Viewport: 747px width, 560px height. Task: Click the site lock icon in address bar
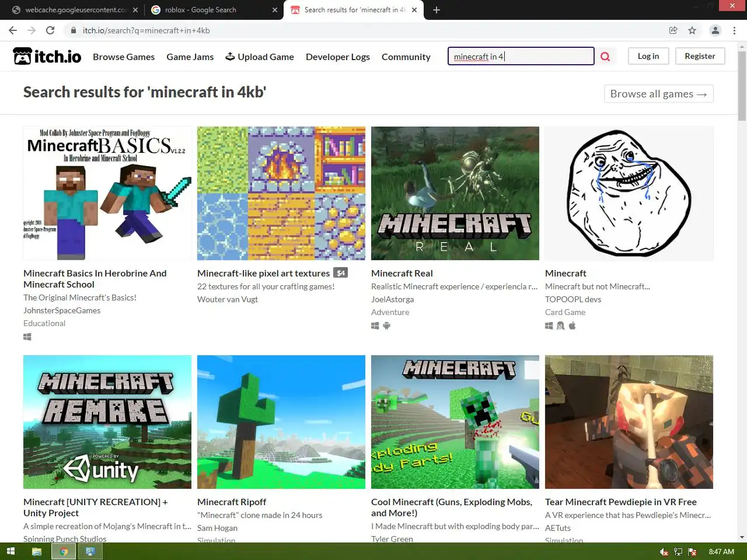pyautogui.click(x=73, y=30)
